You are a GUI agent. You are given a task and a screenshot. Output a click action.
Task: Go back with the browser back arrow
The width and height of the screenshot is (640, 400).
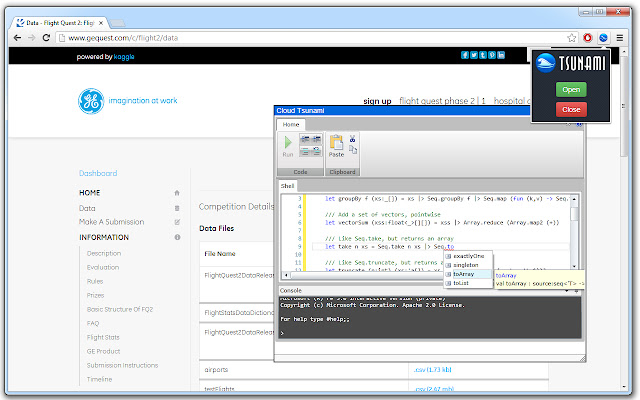point(17,38)
